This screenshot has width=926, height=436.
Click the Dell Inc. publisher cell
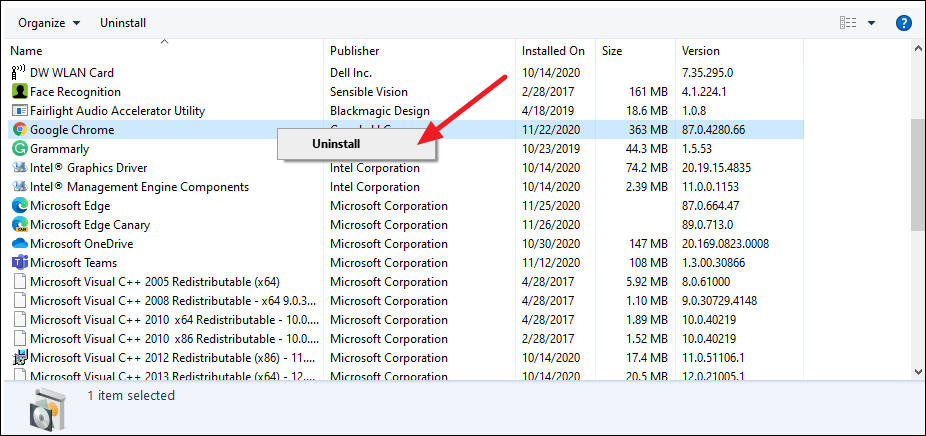pos(351,73)
